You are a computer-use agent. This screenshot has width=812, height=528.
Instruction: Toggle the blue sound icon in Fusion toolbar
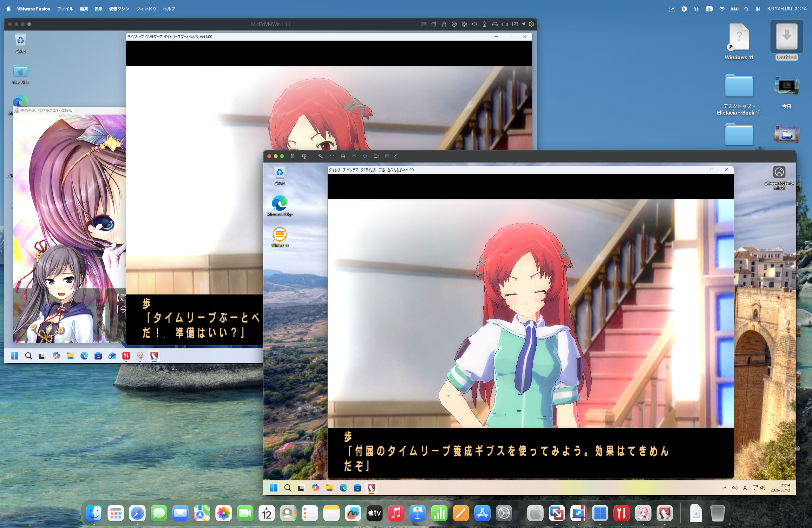tap(365, 156)
